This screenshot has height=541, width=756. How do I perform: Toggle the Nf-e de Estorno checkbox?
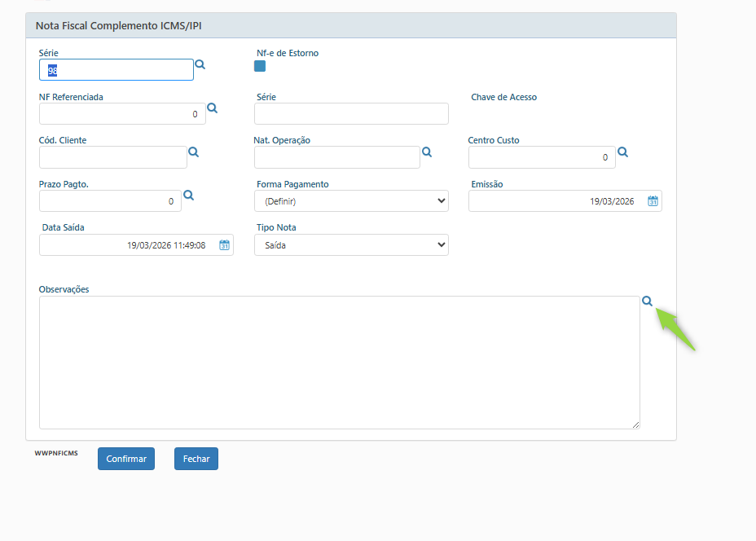coord(260,66)
